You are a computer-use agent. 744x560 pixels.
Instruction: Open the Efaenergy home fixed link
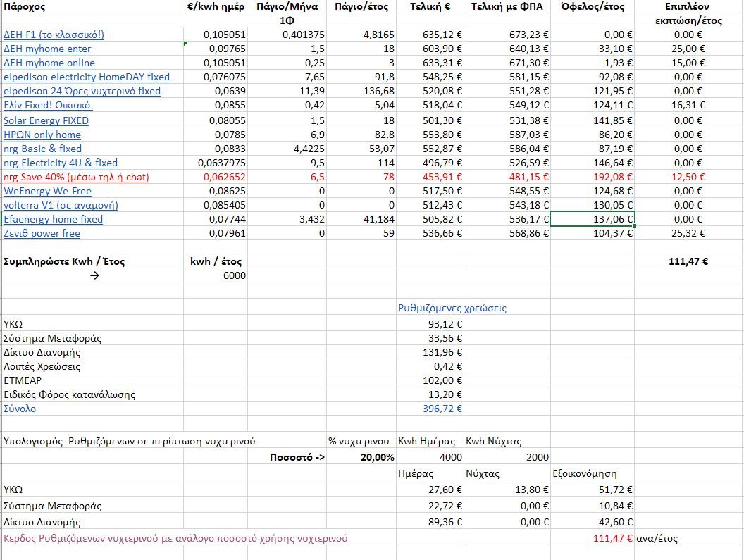53,219
